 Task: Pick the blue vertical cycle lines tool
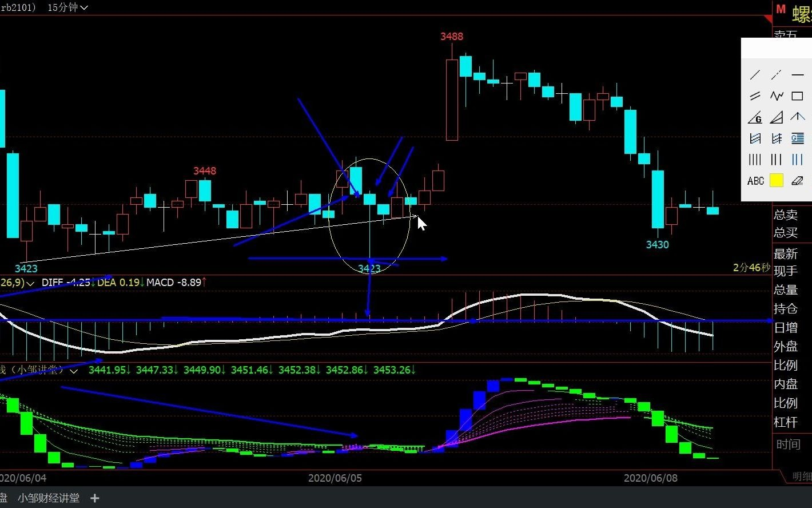[x=797, y=160]
